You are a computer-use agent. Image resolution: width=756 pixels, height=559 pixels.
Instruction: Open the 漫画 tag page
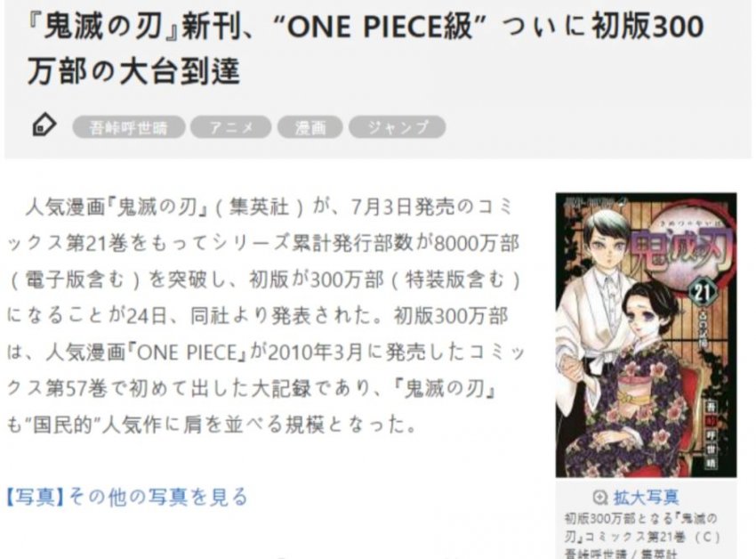click(x=310, y=127)
